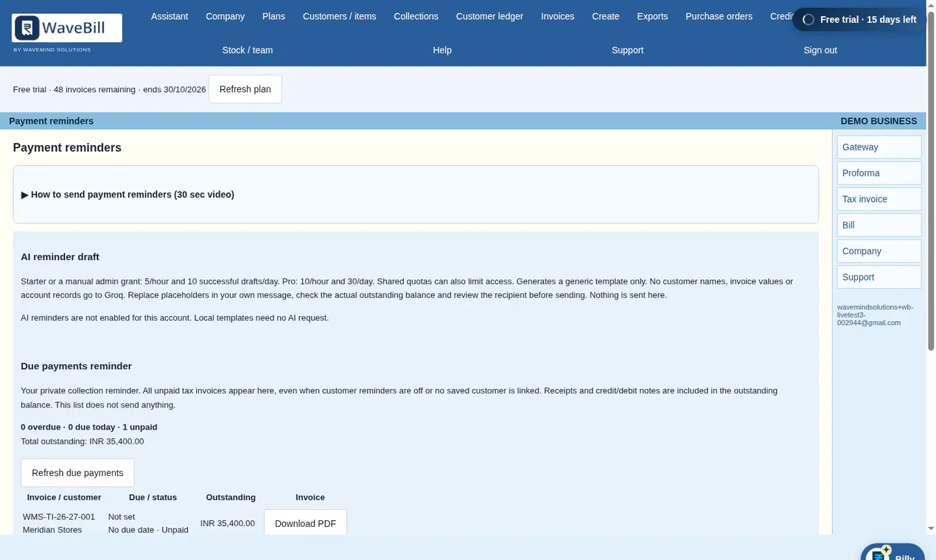Viewport: 936px width, 560px height.
Task: Open Exports in the navigation
Action: tap(652, 16)
